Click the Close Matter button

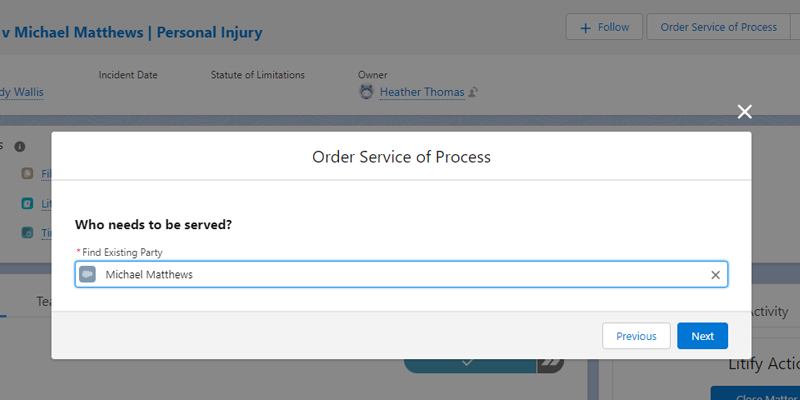coord(755,393)
